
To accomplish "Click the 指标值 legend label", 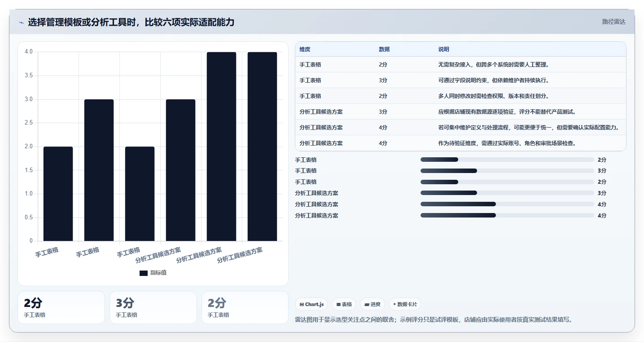I will click(x=158, y=273).
